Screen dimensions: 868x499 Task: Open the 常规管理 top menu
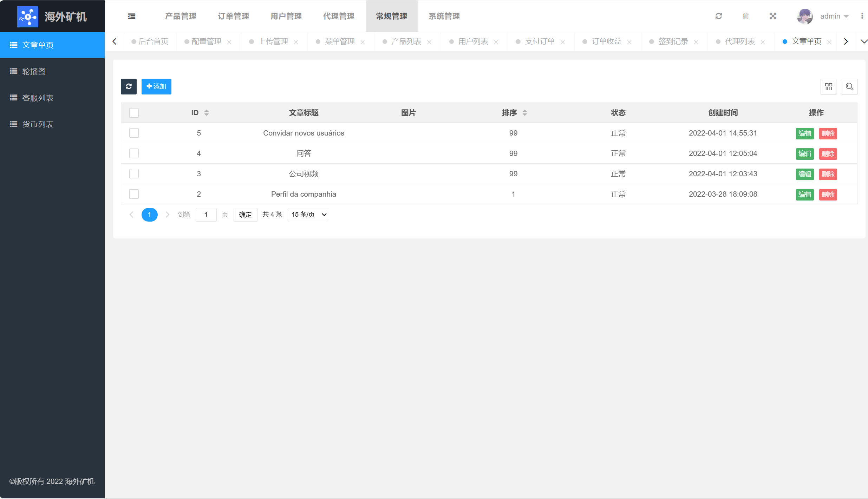392,16
